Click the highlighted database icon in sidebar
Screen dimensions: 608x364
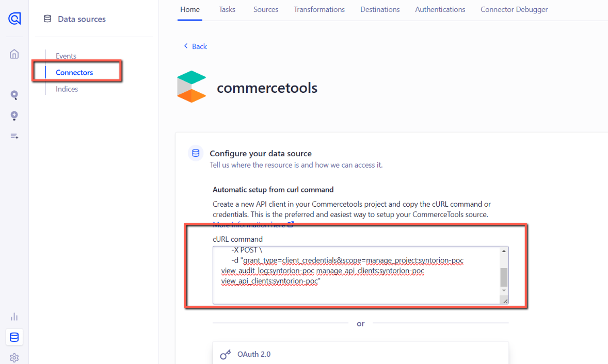[x=14, y=337]
